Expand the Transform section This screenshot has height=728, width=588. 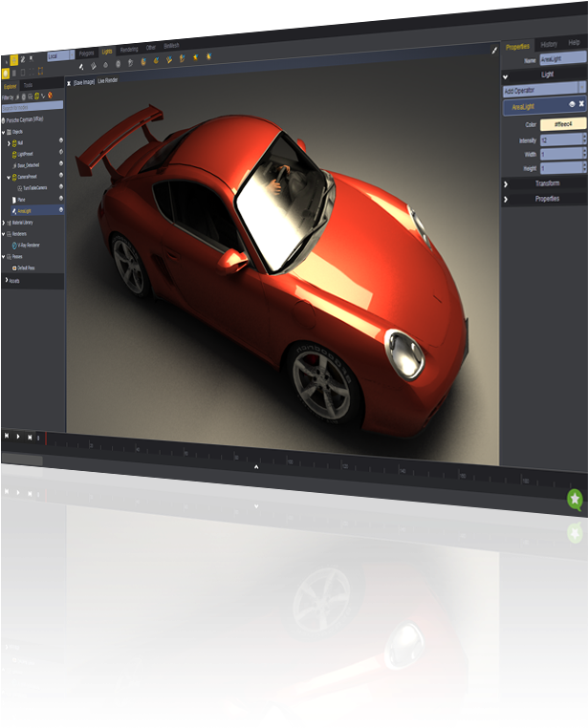(546, 182)
